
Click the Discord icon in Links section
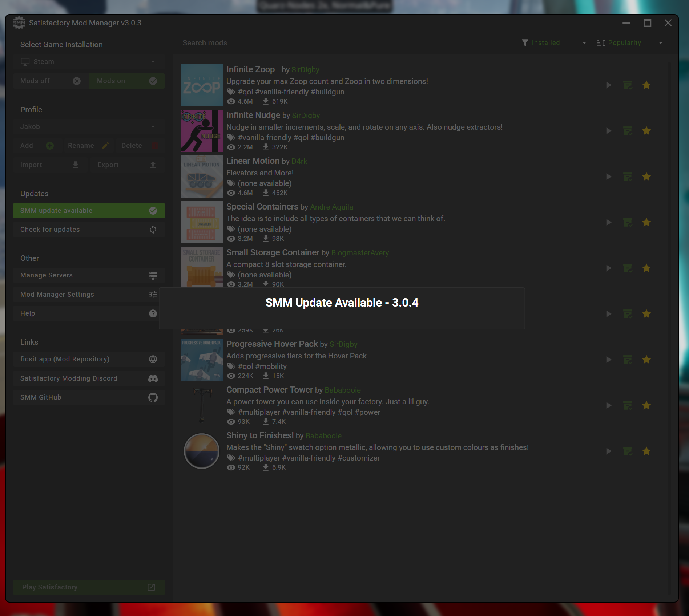pos(153,378)
